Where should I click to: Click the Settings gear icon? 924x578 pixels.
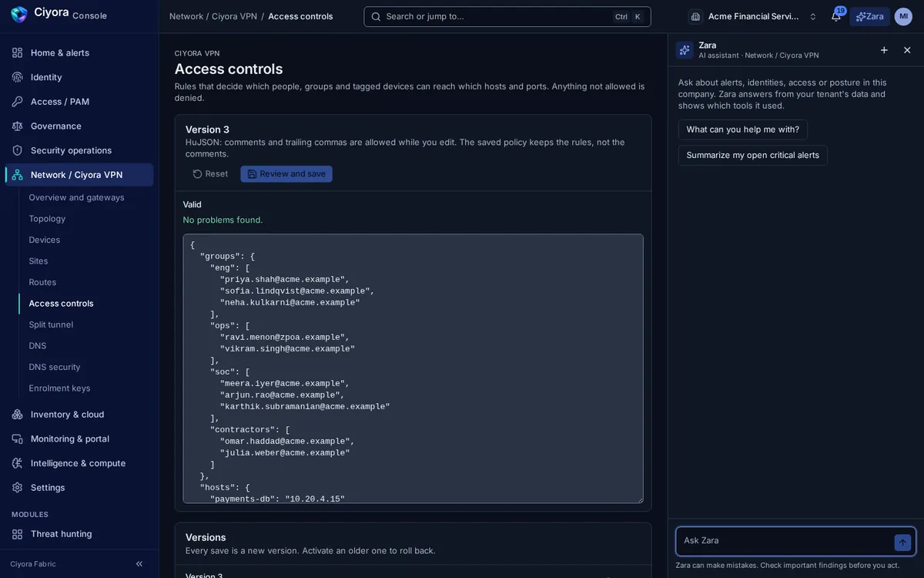click(17, 488)
